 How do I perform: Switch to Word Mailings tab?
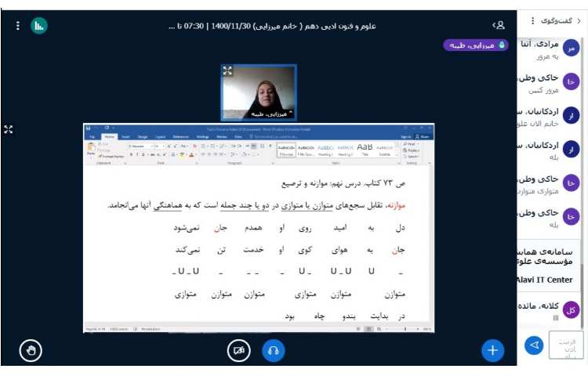(202, 137)
